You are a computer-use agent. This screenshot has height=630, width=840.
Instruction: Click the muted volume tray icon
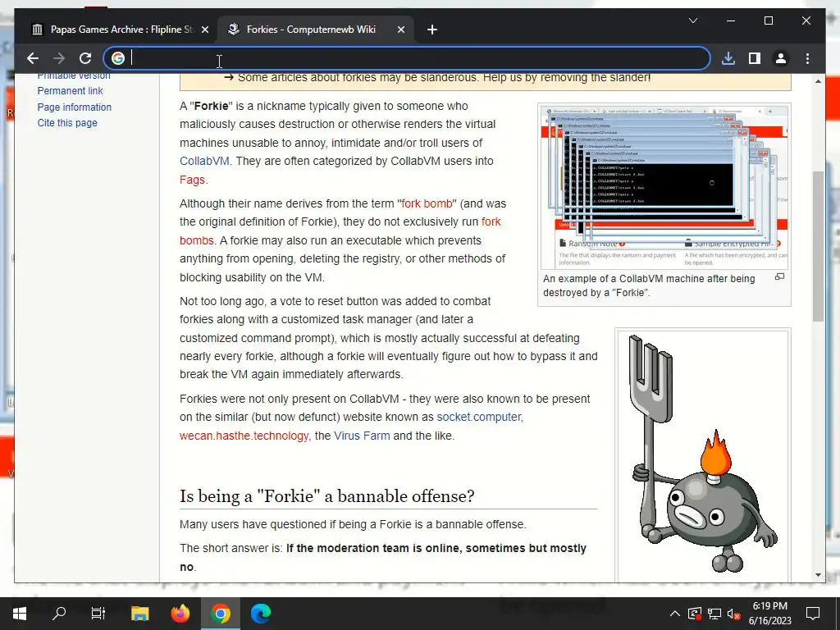734,614
